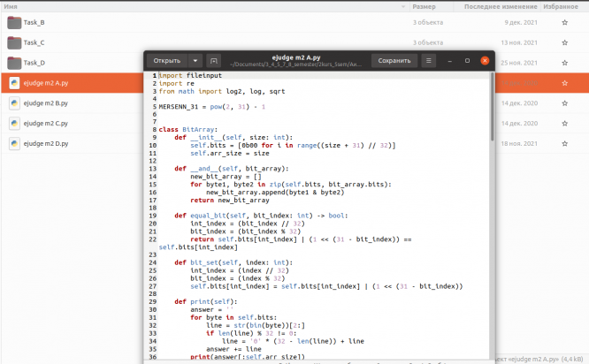Click the Python icon of ejudge m2 C.py
The height and width of the screenshot is (364, 589).
tap(14, 124)
